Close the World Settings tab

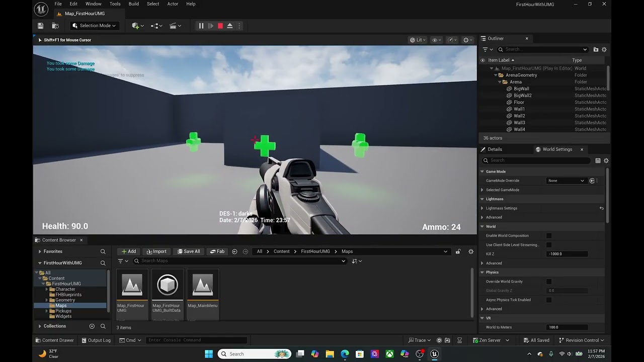pyautogui.click(x=582, y=149)
